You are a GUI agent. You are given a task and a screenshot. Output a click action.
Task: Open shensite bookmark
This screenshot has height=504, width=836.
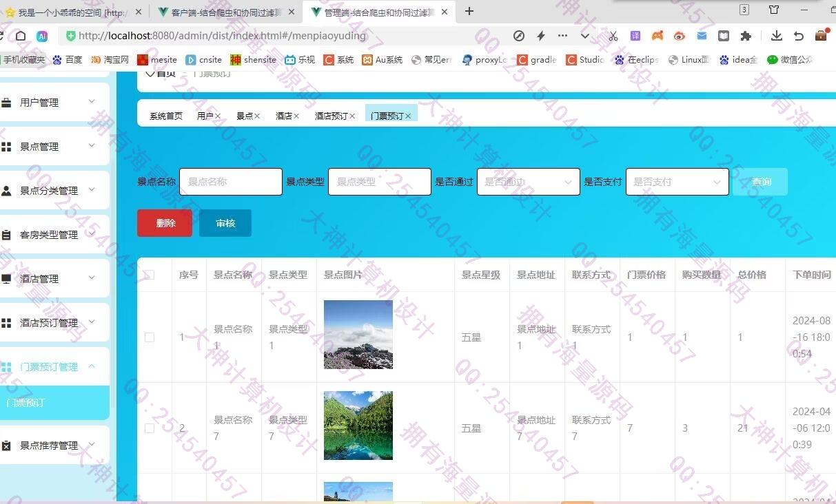click(x=253, y=60)
